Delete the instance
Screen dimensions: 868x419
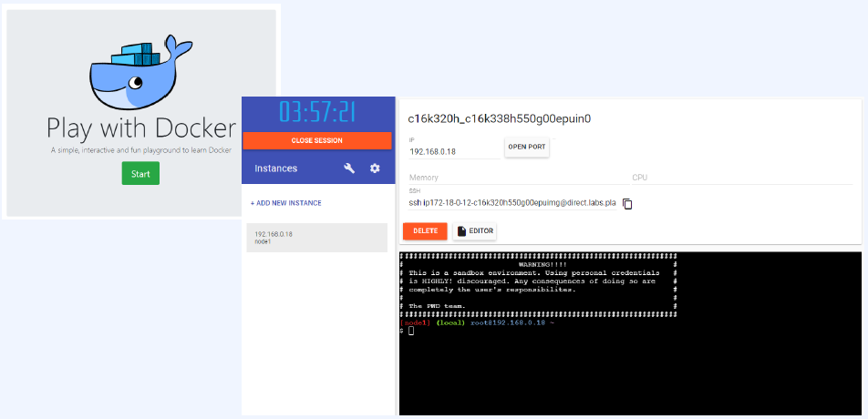click(425, 231)
